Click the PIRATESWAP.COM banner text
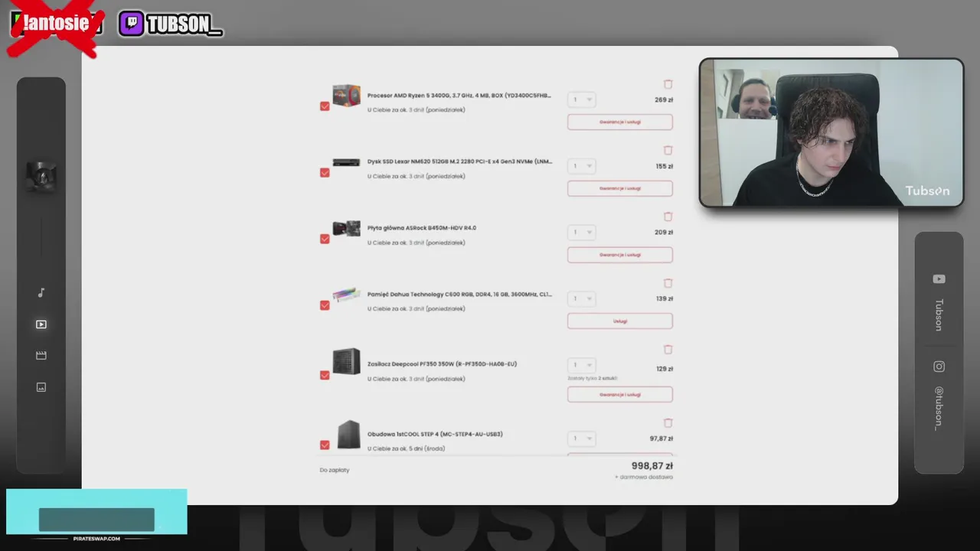The image size is (980, 551). click(x=96, y=539)
